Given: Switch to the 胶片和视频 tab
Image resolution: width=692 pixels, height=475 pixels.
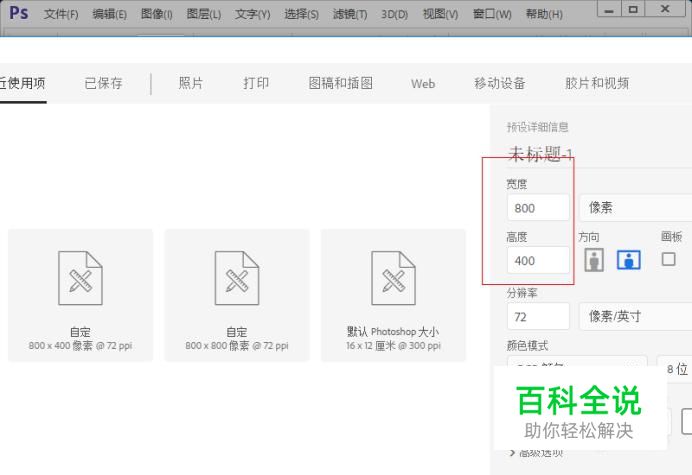Looking at the screenshot, I should tap(597, 83).
